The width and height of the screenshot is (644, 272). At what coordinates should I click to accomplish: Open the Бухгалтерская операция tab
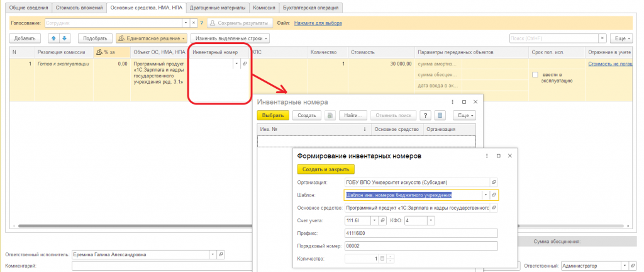point(311,8)
